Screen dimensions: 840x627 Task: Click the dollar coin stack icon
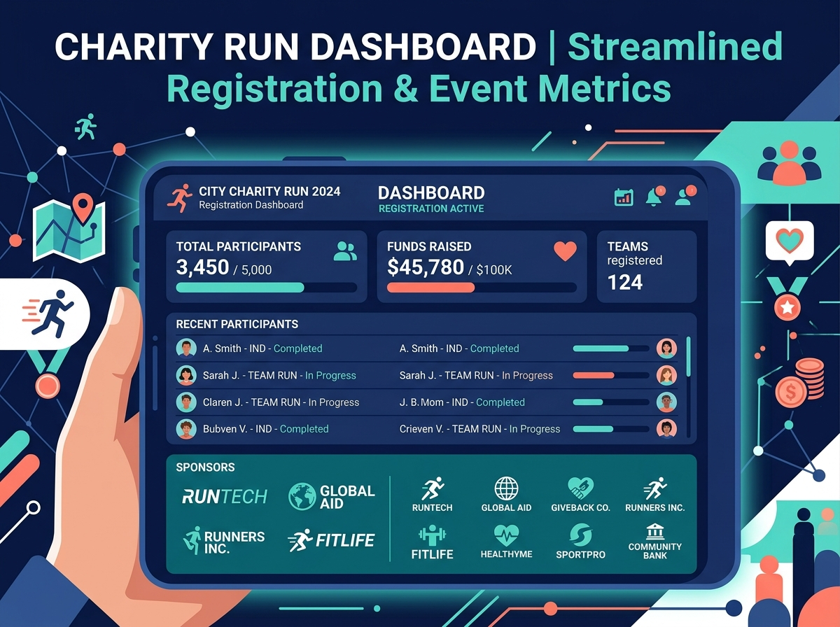pos(799,383)
